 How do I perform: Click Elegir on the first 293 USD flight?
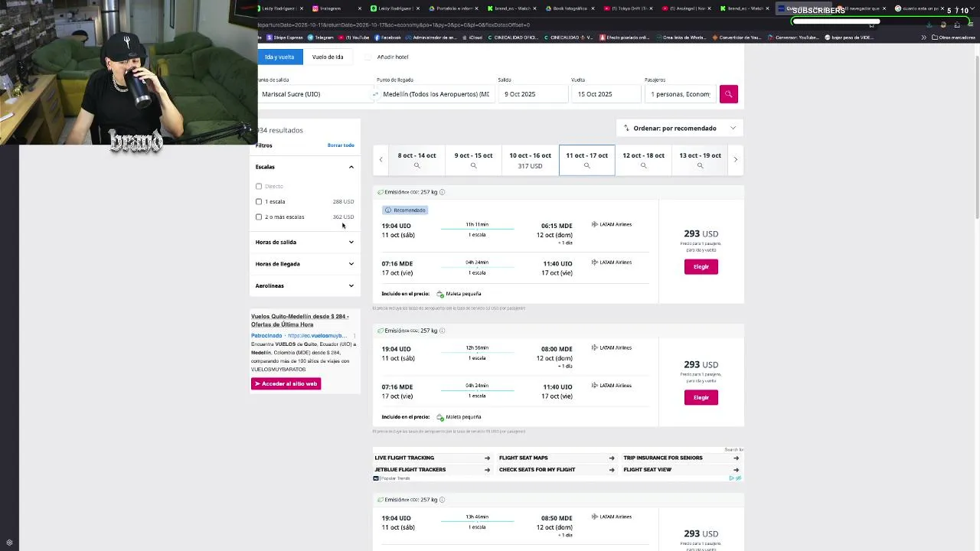click(x=701, y=266)
